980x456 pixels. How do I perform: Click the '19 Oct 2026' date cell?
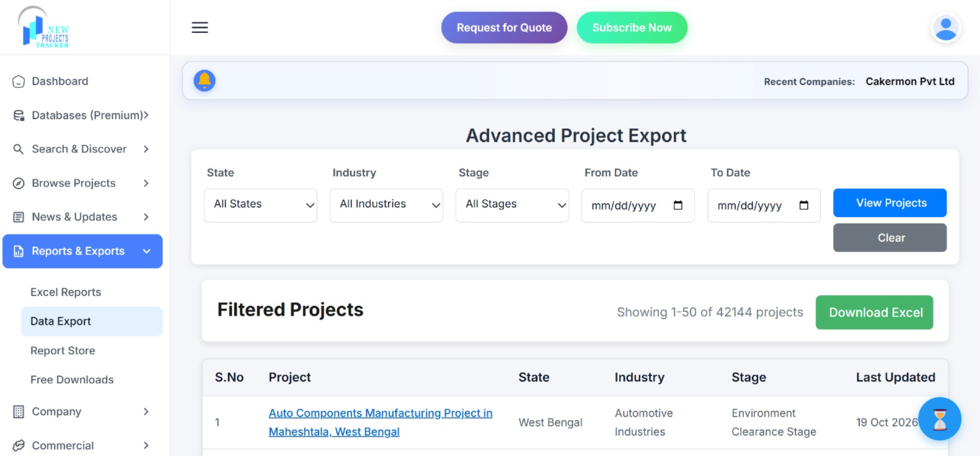point(887,422)
